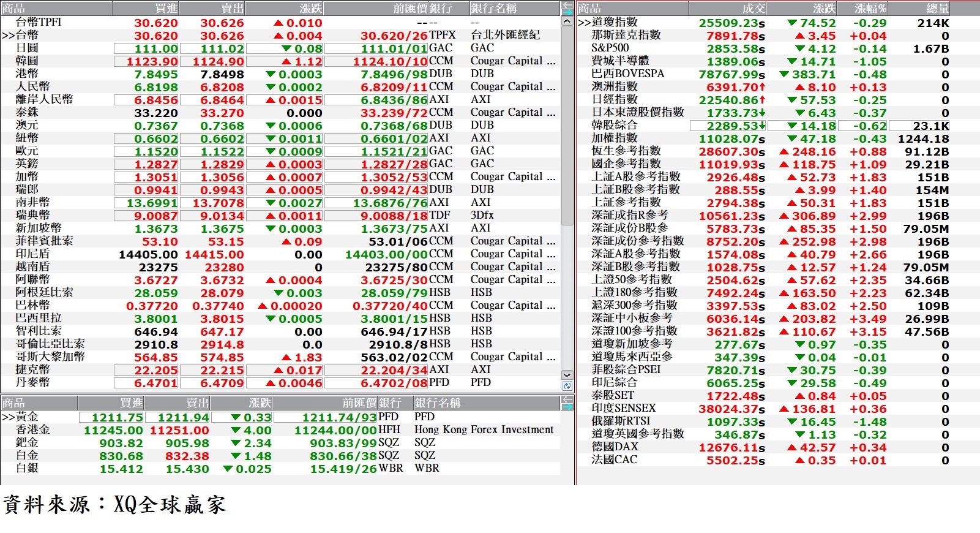The width and height of the screenshot is (980, 533).
Task: Click the forex list scroll-down arrow
Action: click(567, 375)
